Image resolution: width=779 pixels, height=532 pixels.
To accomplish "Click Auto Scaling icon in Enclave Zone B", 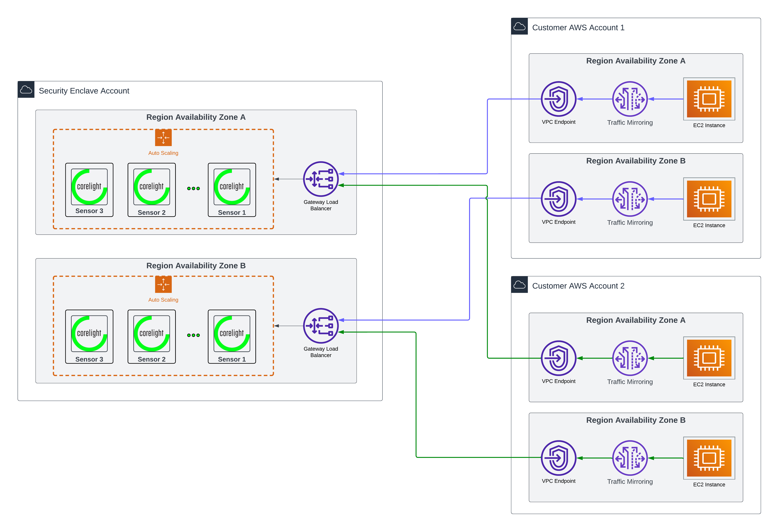I will tap(163, 284).
